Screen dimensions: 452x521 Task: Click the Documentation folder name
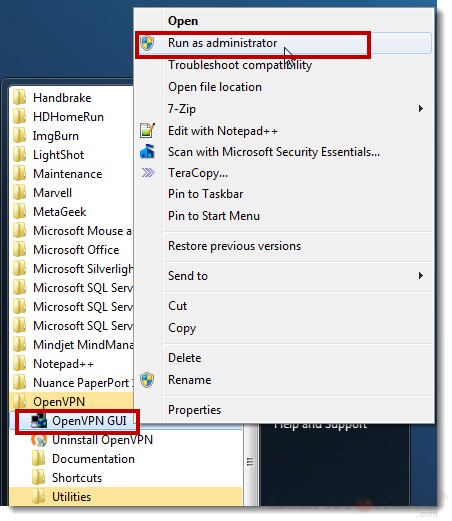[94, 459]
